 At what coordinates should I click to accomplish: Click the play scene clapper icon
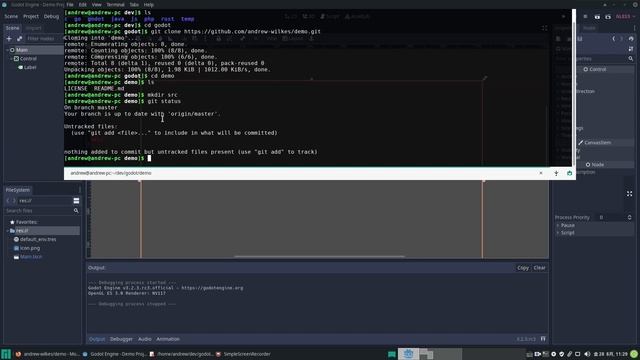(x=597, y=16)
